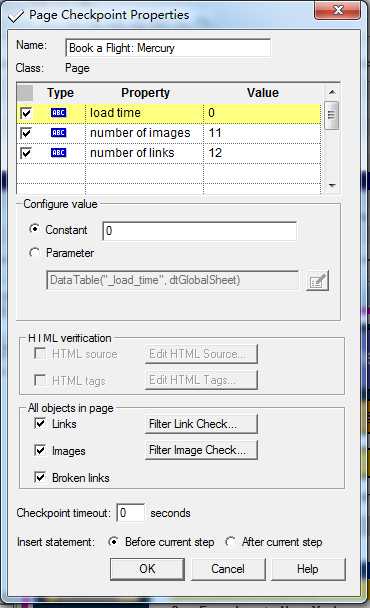This screenshot has width=370, height=608.
Task: Click the Checkpoint timeout seconds field
Action: tap(131, 513)
